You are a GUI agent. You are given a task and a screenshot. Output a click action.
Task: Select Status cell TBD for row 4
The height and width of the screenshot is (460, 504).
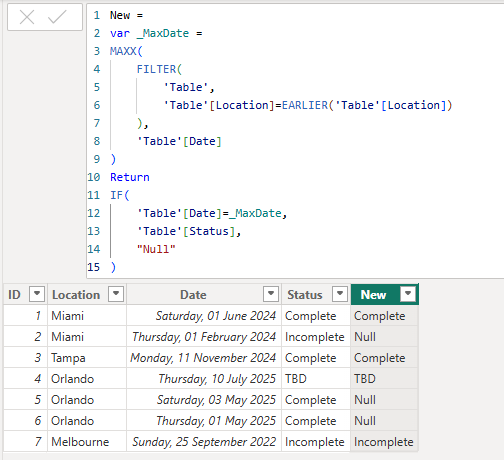[x=316, y=379]
